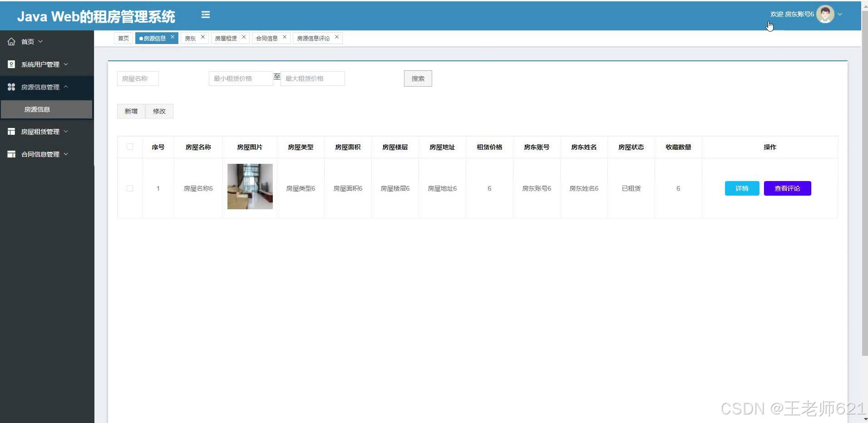The height and width of the screenshot is (423, 868).
Task: Close the 房屋租赁 tab
Action: (x=244, y=37)
